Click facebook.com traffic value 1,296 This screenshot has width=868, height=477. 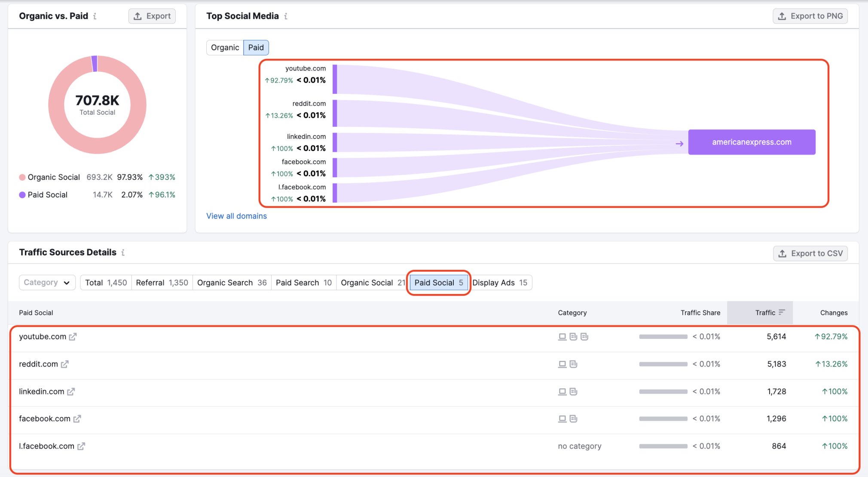click(776, 419)
